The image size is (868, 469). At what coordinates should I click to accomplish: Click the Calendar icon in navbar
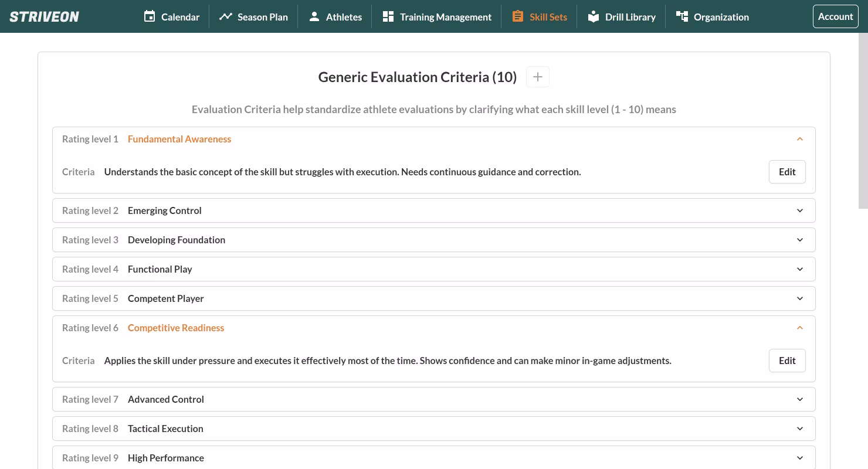pos(150,16)
